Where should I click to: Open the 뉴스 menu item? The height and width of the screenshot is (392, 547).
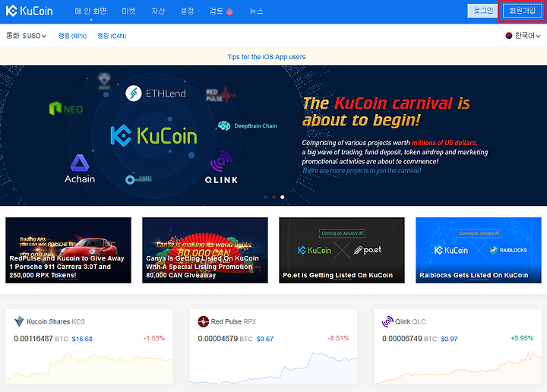pyautogui.click(x=256, y=11)
